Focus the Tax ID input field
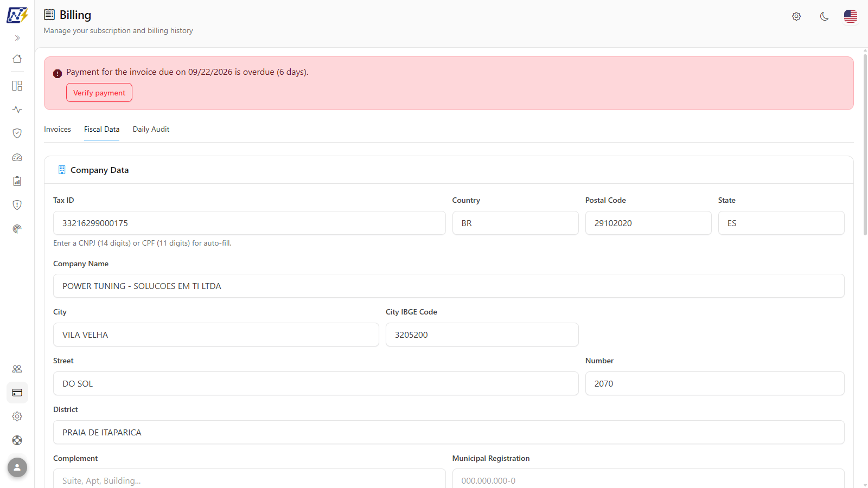Image resolution: width=868 pixels, height=488 pixels. pyautogui.click(x=250, y=223)
